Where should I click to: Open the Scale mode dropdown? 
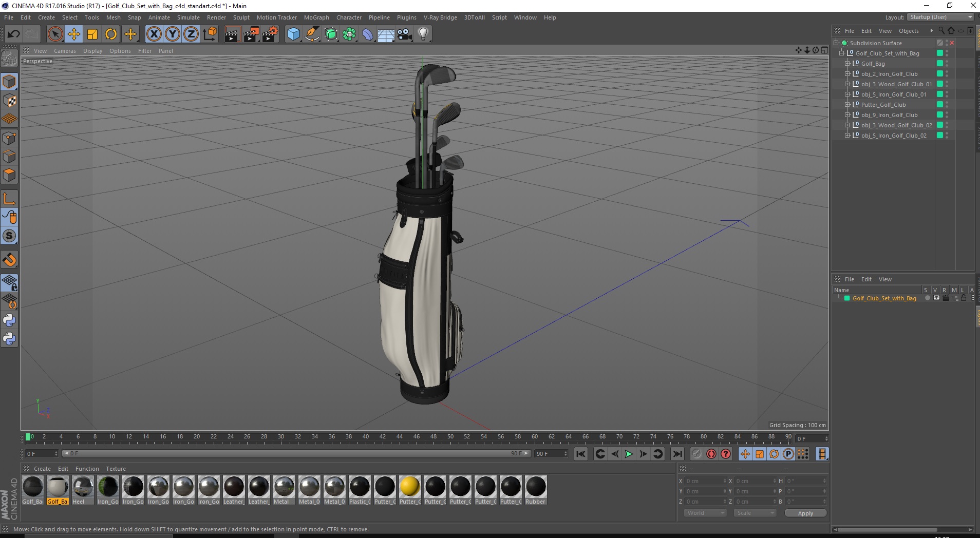pyautogui.click(x=755, y=513)
